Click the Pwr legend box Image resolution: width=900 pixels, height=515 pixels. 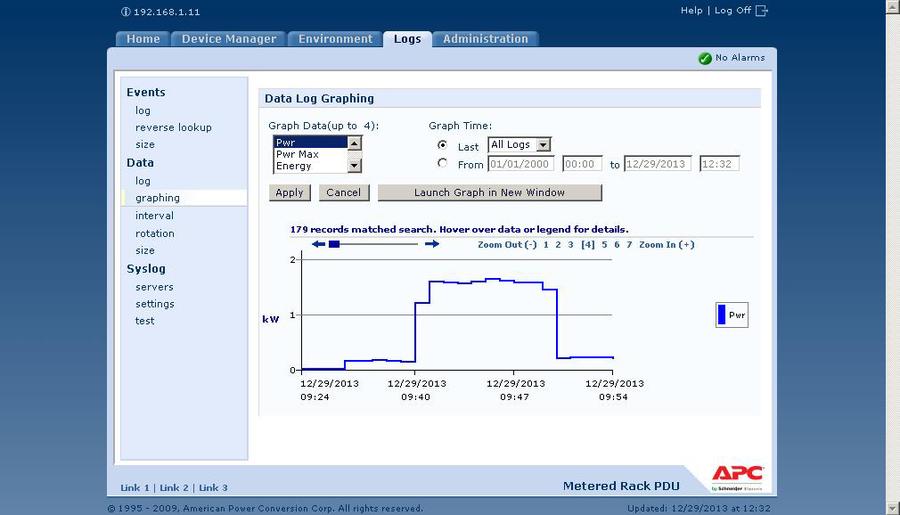(731, 315)
